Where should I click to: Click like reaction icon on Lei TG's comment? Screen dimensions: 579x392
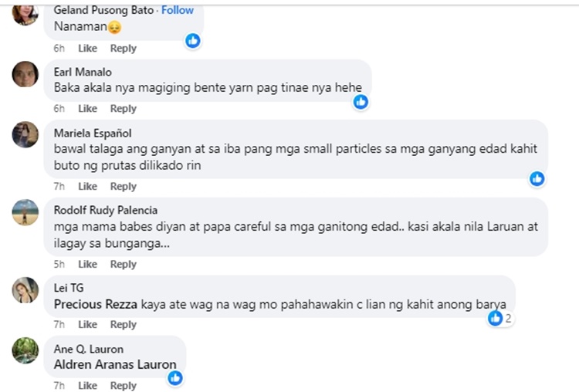[x=496, y=318]
